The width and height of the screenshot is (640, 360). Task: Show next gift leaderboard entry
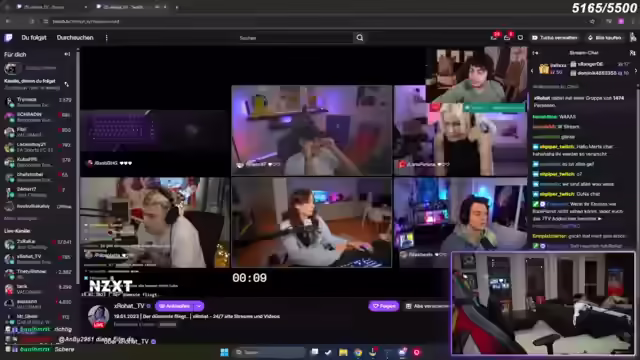636,71
